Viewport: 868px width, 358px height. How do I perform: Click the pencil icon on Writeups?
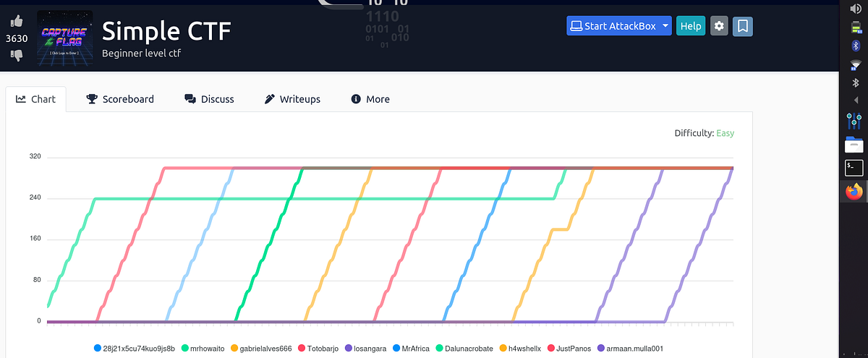[x=269, y=99]
